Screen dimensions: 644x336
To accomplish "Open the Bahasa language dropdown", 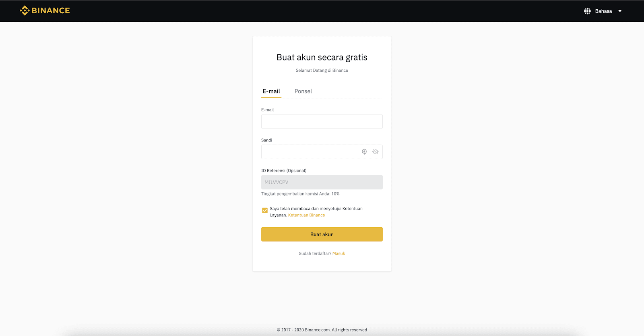I will point(603,11).
